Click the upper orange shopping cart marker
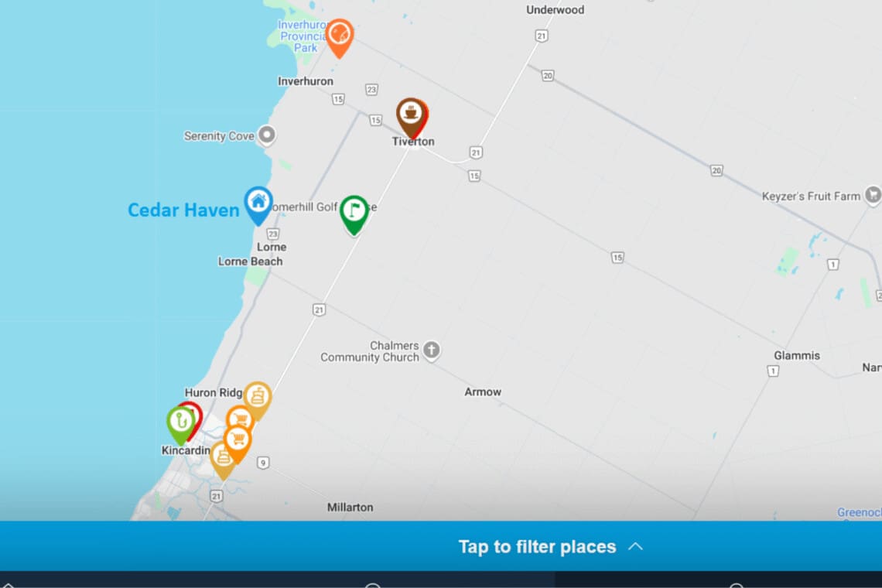The image size is (882, 588). (239, 420)
